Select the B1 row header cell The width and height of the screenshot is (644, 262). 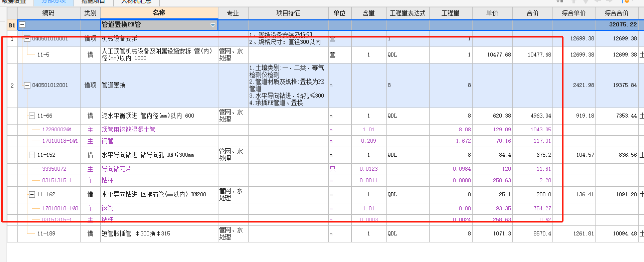[x=12, y=25]
